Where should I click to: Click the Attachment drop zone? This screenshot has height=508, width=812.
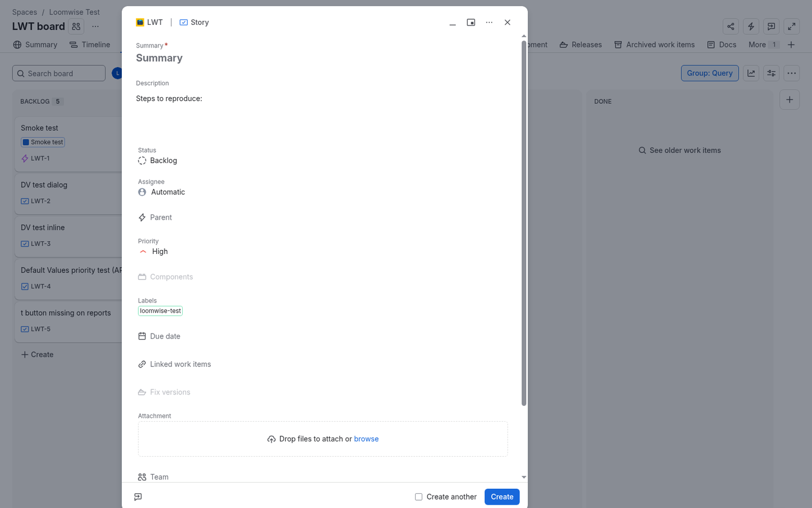click(x=323, y=439)
